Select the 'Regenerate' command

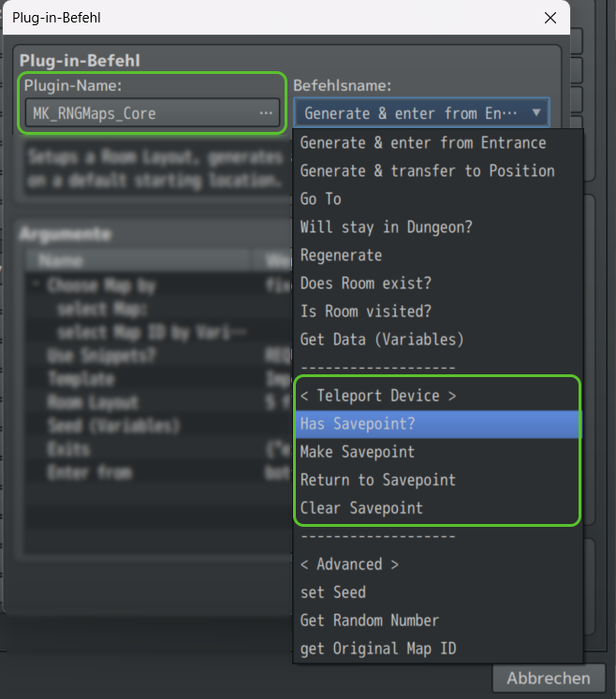(438, 255)
